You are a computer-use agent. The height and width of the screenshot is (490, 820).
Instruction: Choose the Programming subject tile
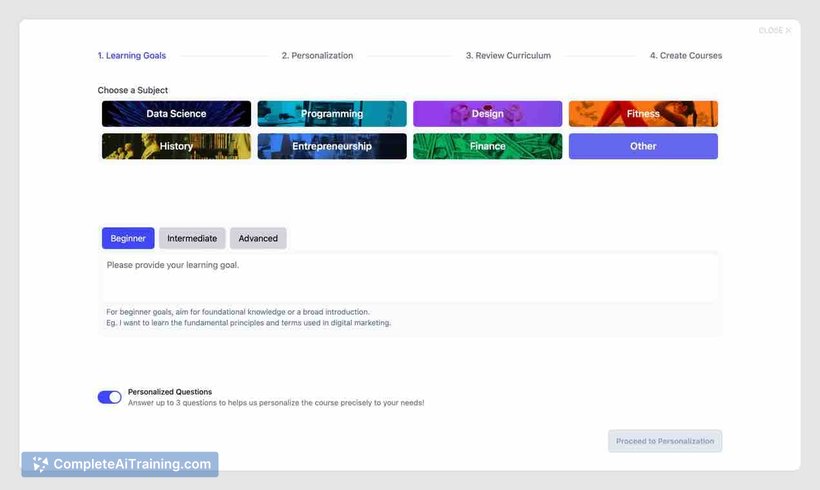tap(332, 113)
